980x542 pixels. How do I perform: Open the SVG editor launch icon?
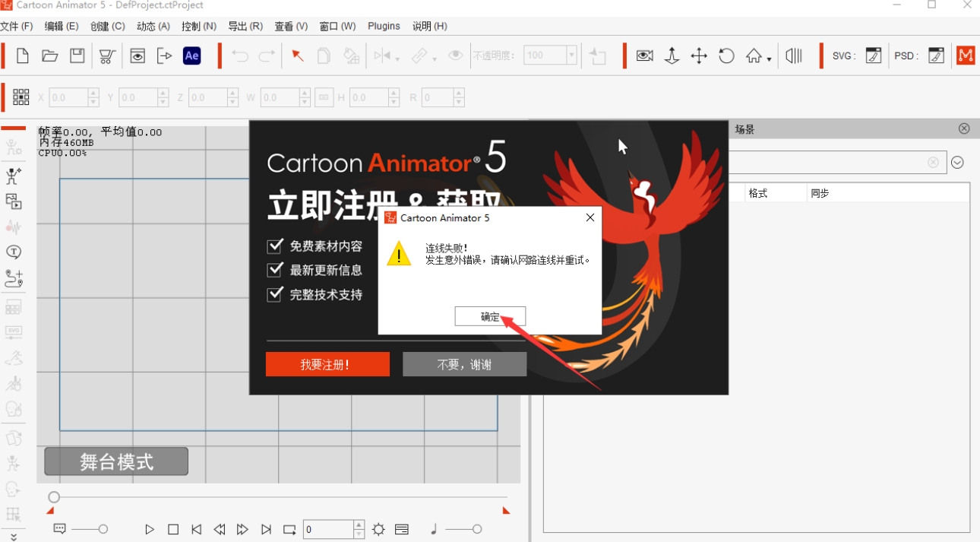click(874, 55)
